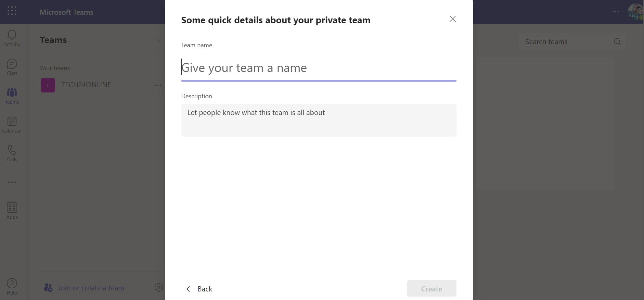The height and width of the screenshot is (300, 644).
Task: Open the Calendar view
Action: 12,124
